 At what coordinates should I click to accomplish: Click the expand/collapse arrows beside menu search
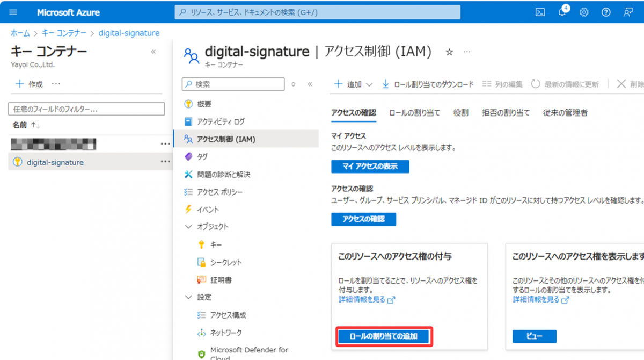tap(293, 84)
